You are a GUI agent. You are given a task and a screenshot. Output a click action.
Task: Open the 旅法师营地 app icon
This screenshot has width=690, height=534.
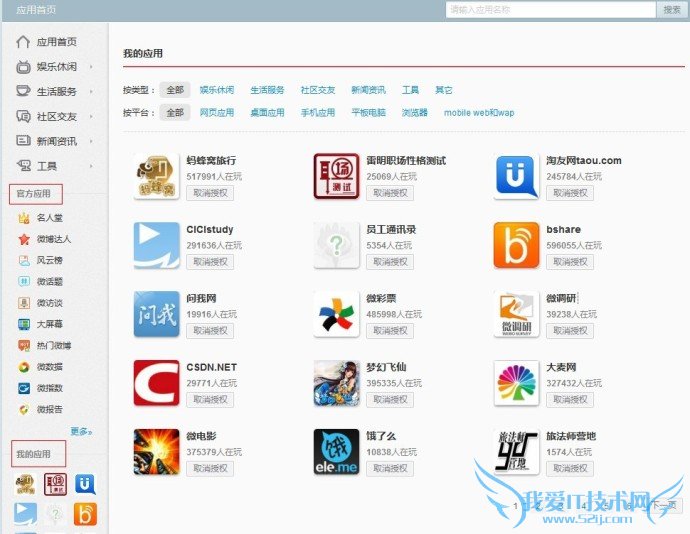[x=516, y=452]
